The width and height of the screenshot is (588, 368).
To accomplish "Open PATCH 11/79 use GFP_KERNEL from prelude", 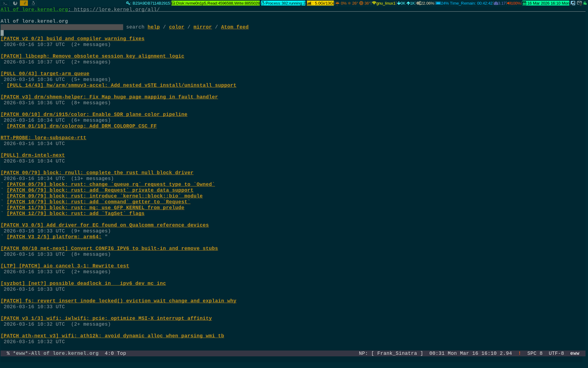I will pyautogui.click(x=96, y=208).
